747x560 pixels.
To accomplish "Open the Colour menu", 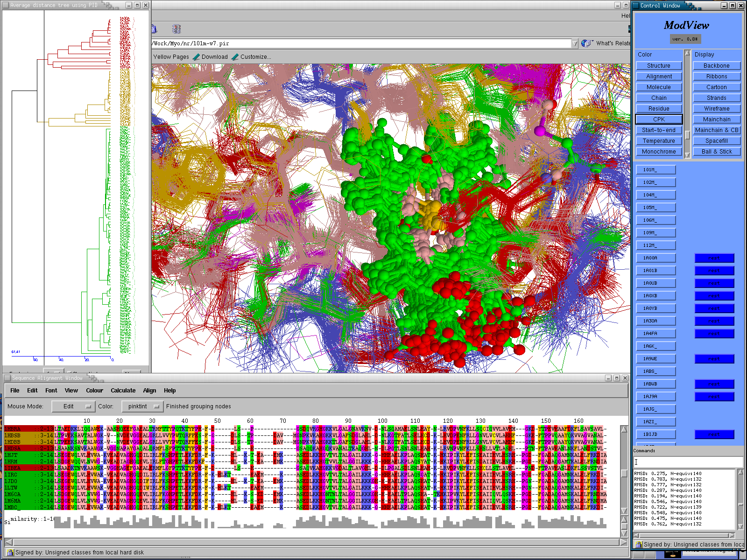I will (94, 391).
